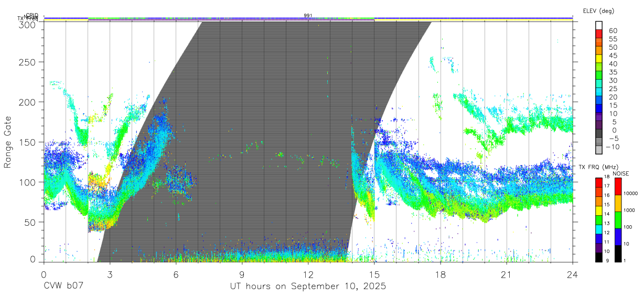Click the '991' CPID value above the plot
The height and width of the screenshot is (297, 644).
[308, 15]
